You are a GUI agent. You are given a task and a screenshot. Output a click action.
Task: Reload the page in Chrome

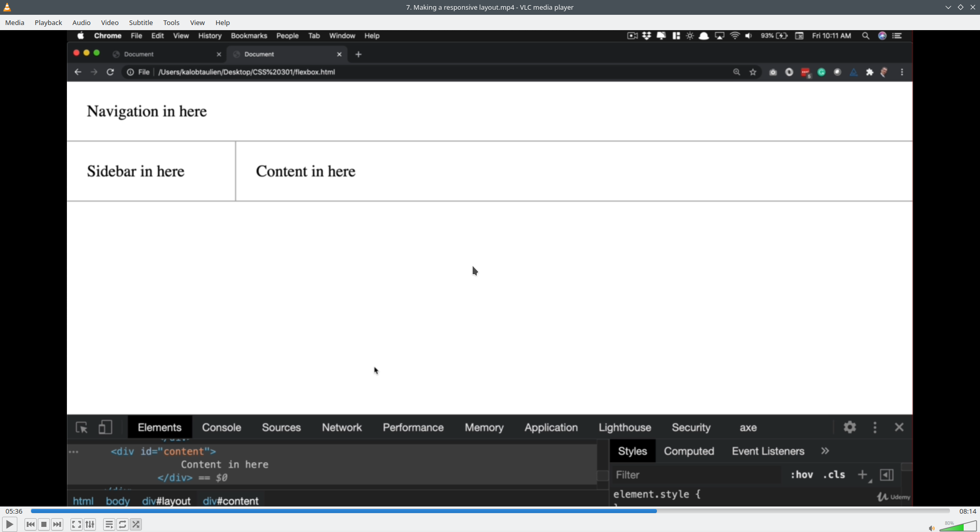[110, 72]
